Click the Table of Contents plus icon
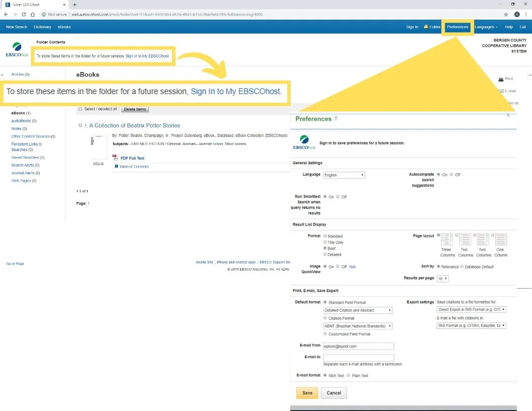This screenshot has width=532, height=411. click(x=116, y=166)
